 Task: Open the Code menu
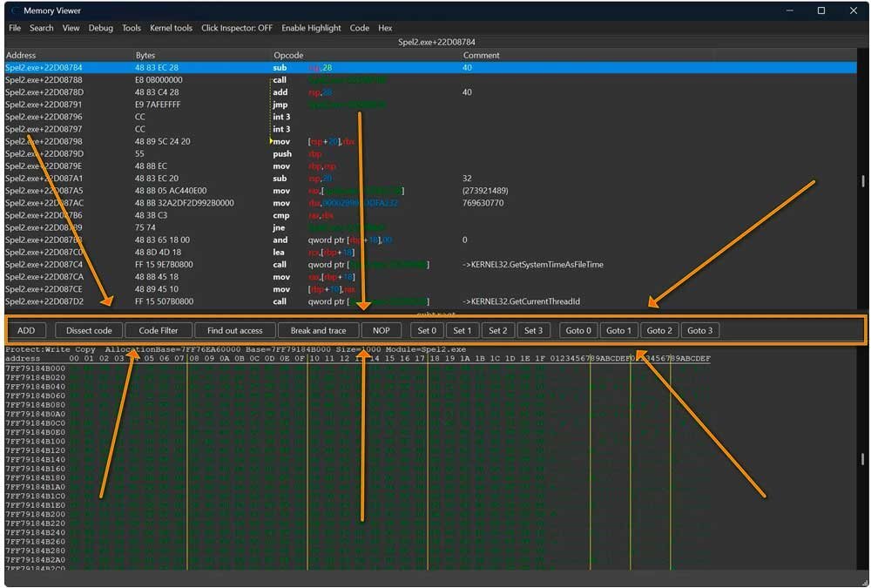point(360,28)
